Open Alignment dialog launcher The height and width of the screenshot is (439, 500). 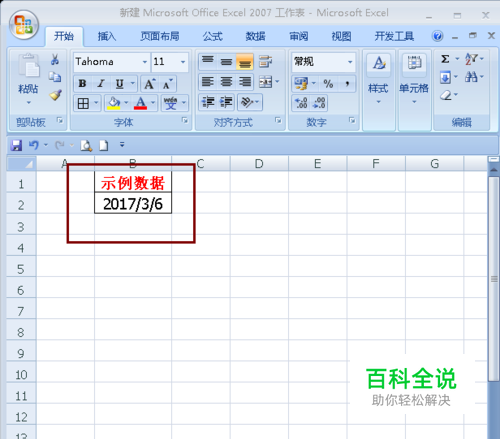278,121
